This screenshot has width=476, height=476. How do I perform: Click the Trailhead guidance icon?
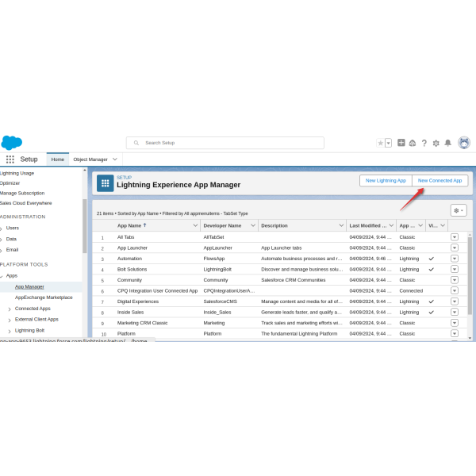pos(413,143)
